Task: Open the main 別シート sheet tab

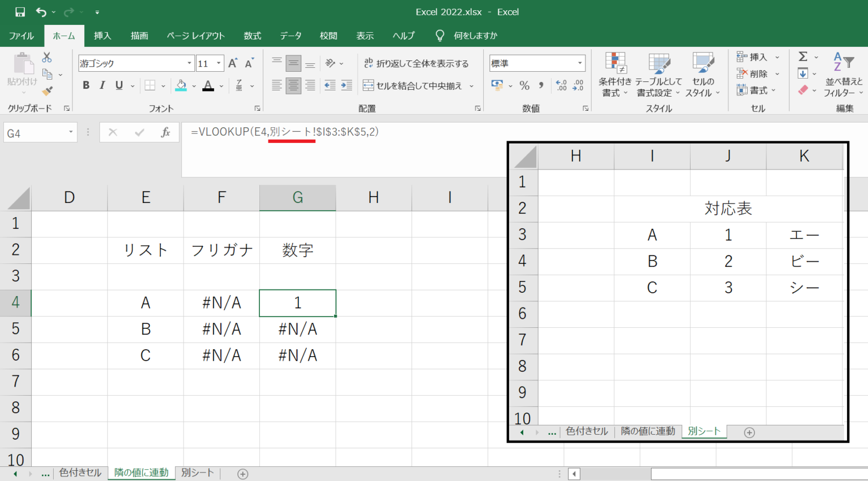Action: (198, 473)
